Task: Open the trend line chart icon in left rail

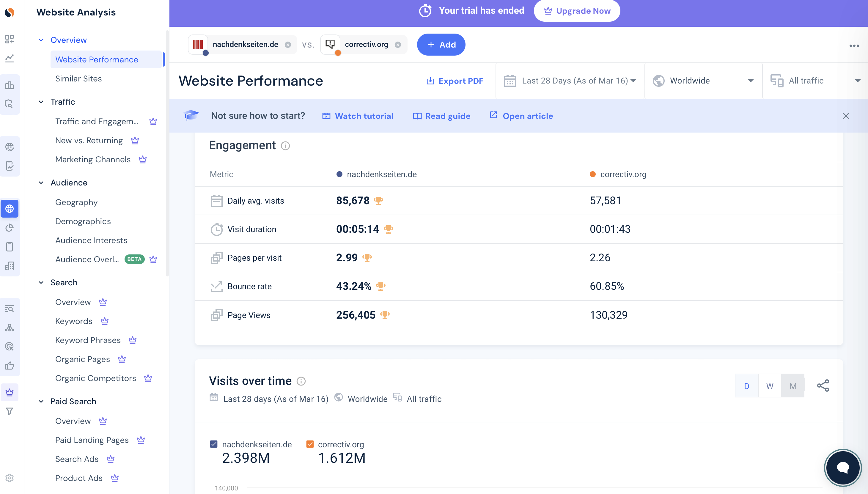Action: click(x=10, y=58)
